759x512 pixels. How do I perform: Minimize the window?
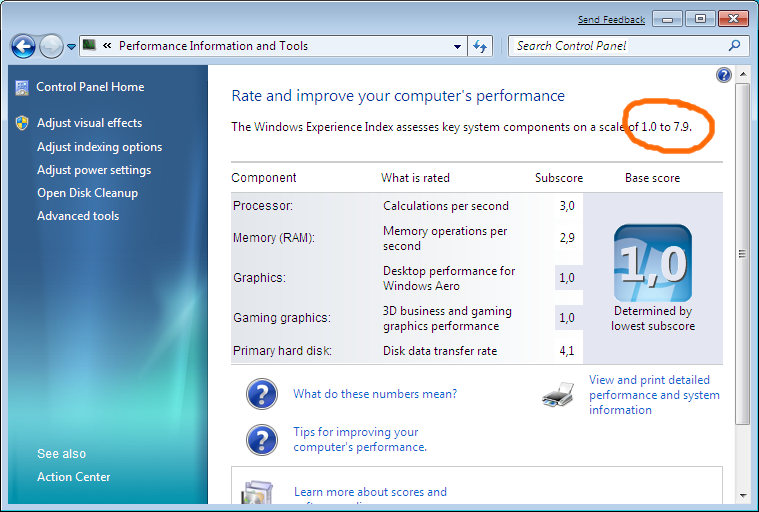coord(668,19)
